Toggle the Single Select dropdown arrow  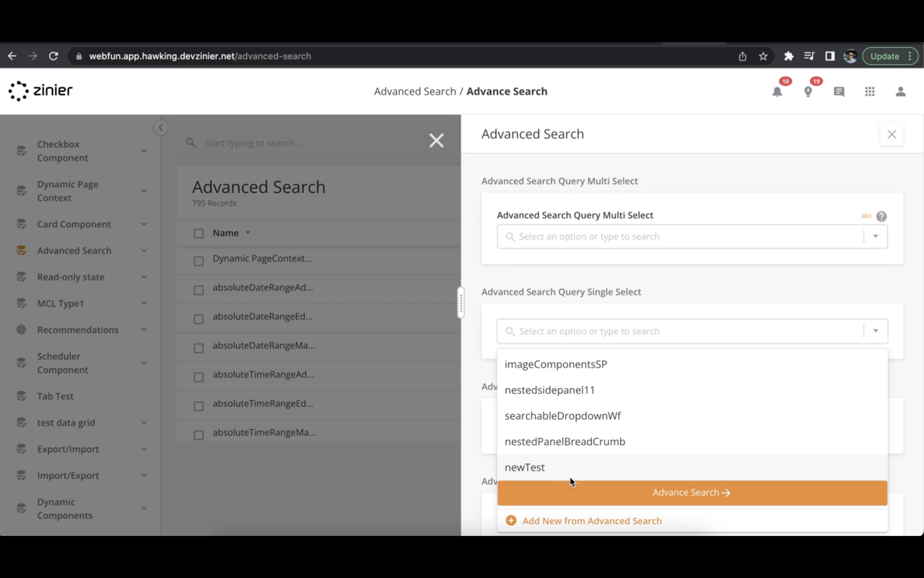coord(876,331)
